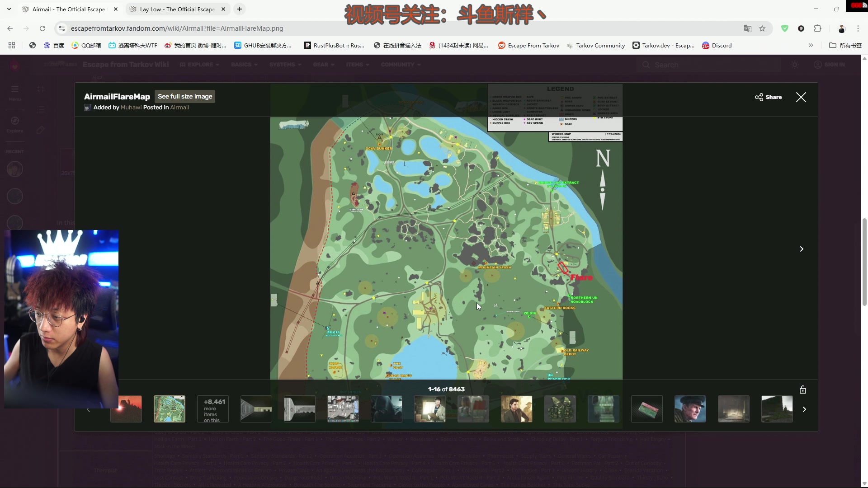Image resolution: width=868 pixels, height=488 pixels.
Task: Open uploader Muhawi's profile link
Action: [131, 108]
